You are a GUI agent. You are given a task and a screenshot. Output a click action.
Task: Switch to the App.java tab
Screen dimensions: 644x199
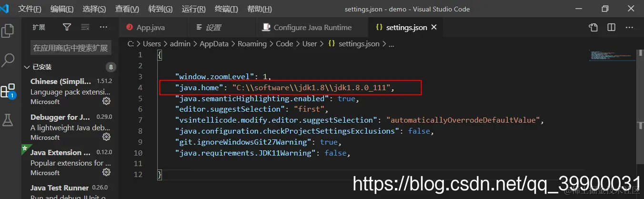[151, 28]
